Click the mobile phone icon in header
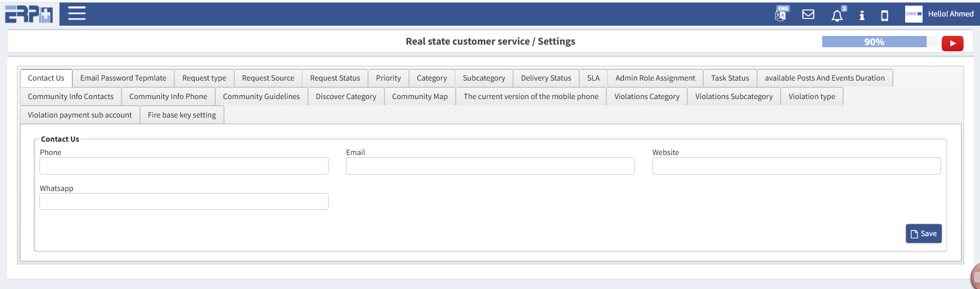 (x=885, y=15)
